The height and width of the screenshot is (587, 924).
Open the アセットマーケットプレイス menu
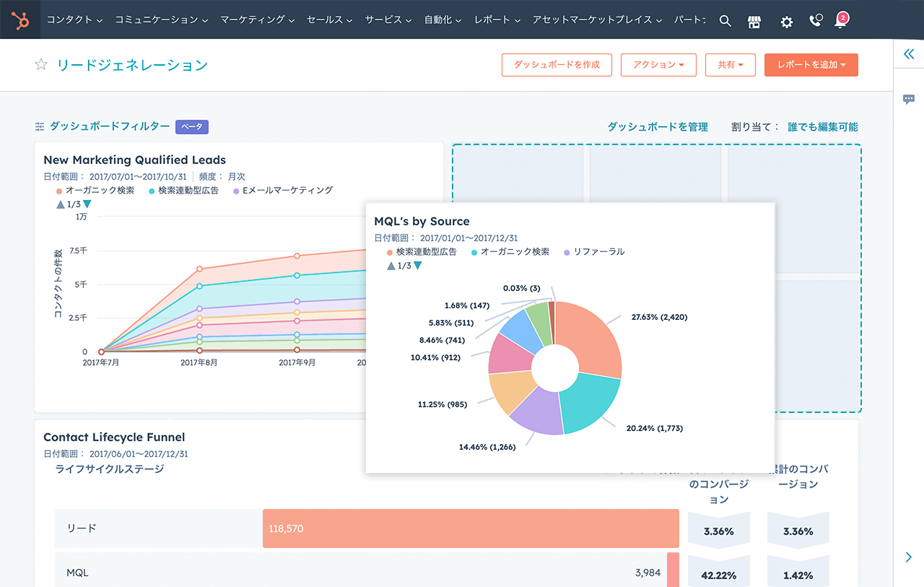(x=597, y=20)
